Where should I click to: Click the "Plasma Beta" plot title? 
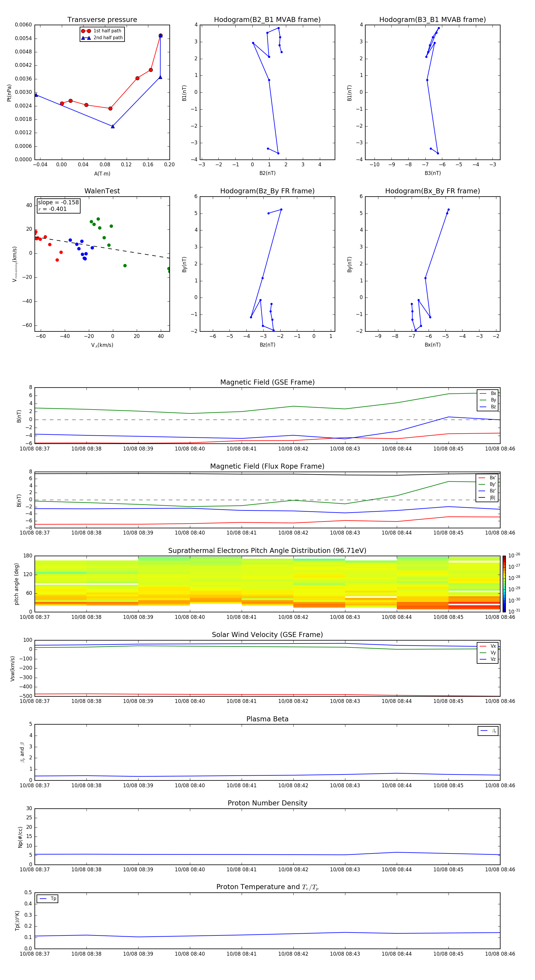click(x=267, y=719)
